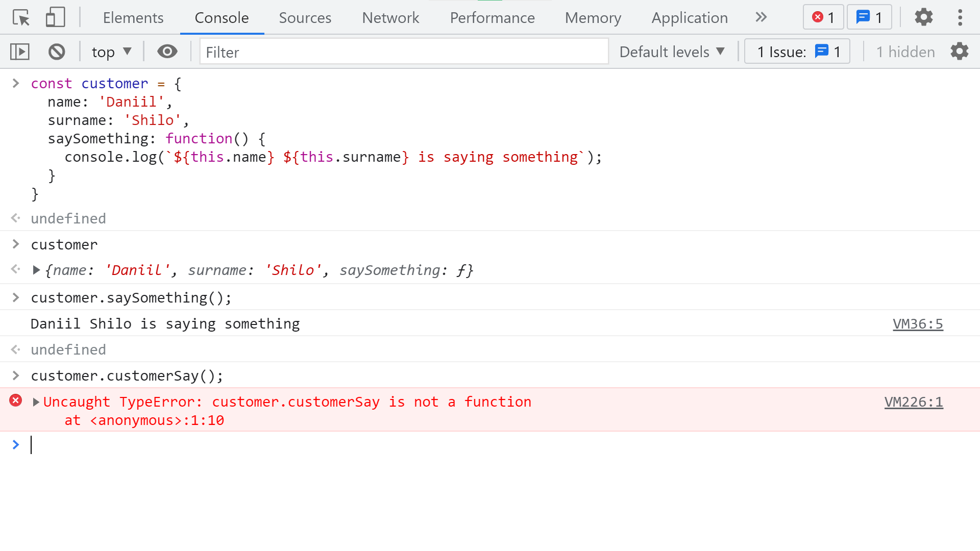
Task: Focus the console Filter input field
Action: point(403,52)
